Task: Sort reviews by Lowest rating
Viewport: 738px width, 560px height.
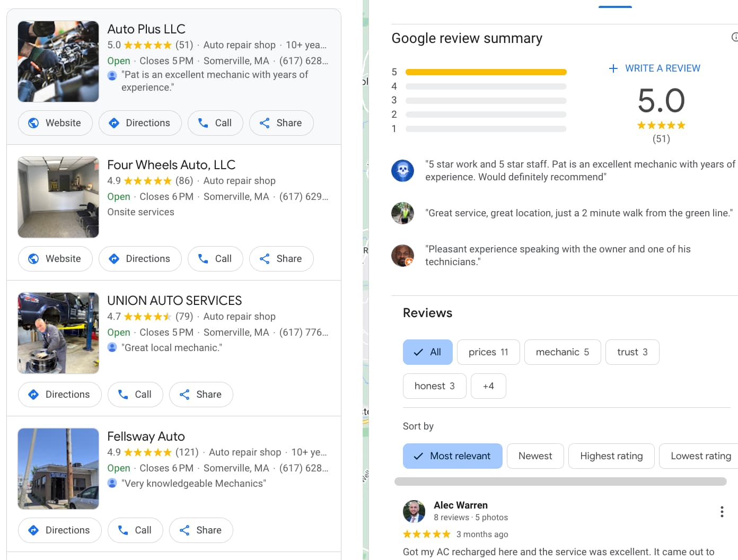Action: coord(700,456)
